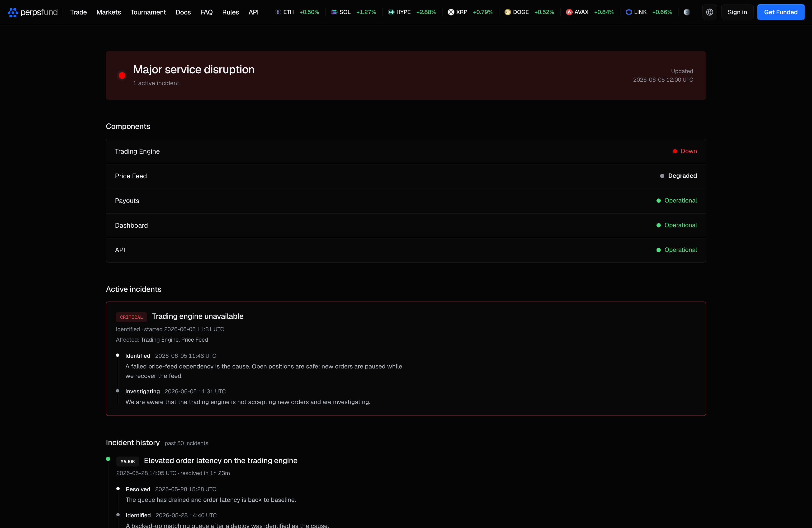Go to the Markets page

click(109, 12)
